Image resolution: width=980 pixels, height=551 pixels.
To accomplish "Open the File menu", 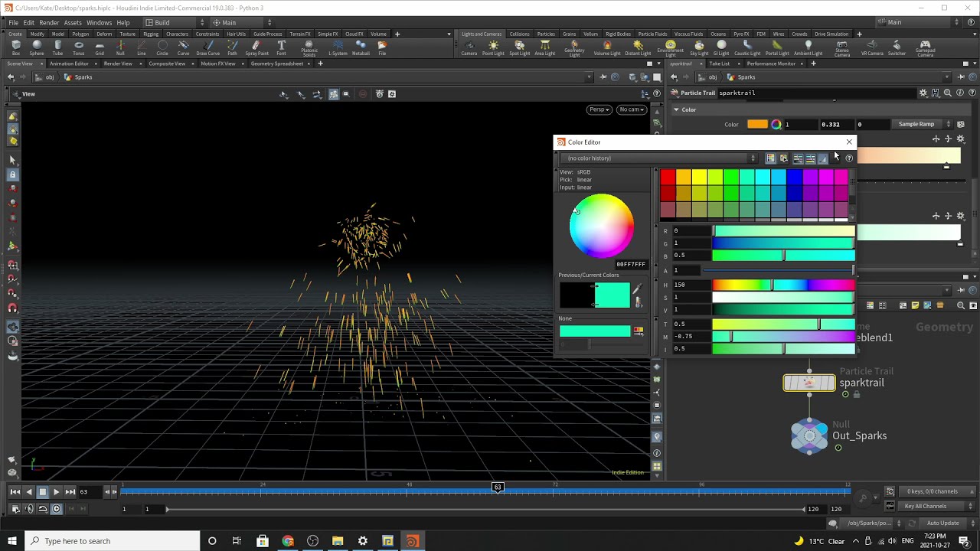I will (14, 23).
